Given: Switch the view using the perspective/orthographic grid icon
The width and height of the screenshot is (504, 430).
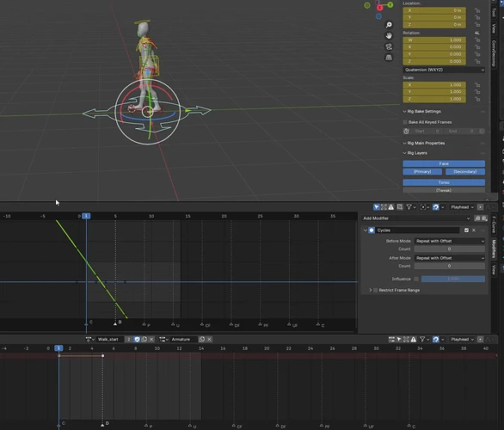Looking at the screenshot, I should point(389,58).
